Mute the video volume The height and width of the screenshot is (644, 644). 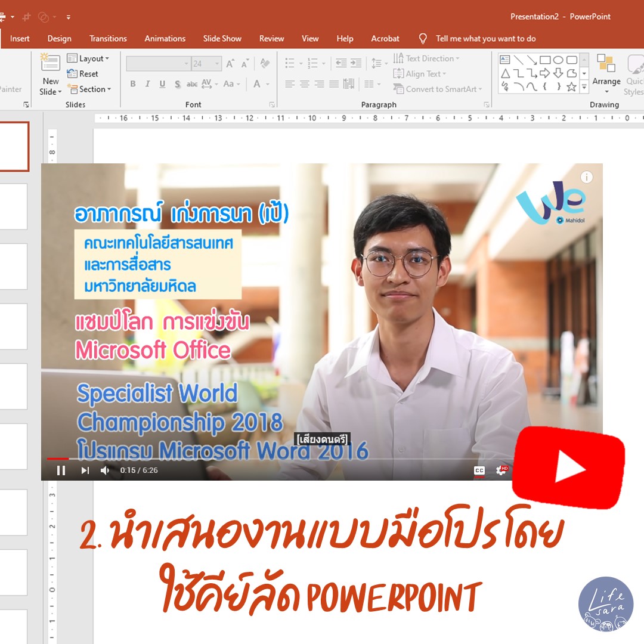pos(105,470)
